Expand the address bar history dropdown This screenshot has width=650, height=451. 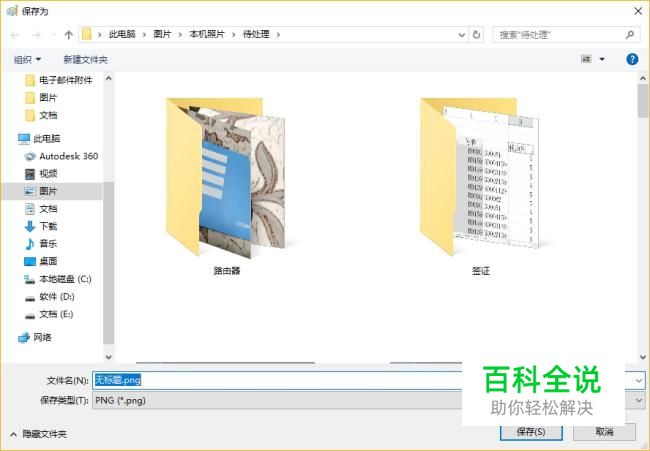click(x=461, y=35)
